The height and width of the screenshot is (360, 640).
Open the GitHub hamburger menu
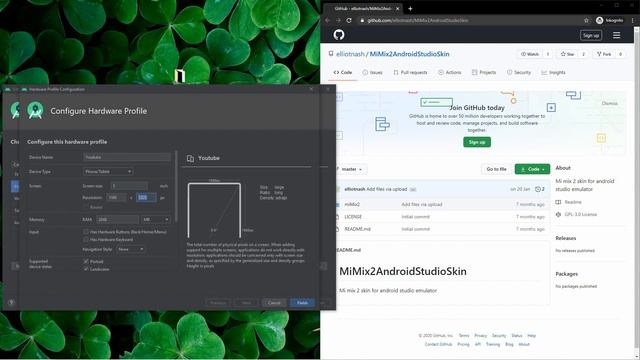[x=616, y=36]
